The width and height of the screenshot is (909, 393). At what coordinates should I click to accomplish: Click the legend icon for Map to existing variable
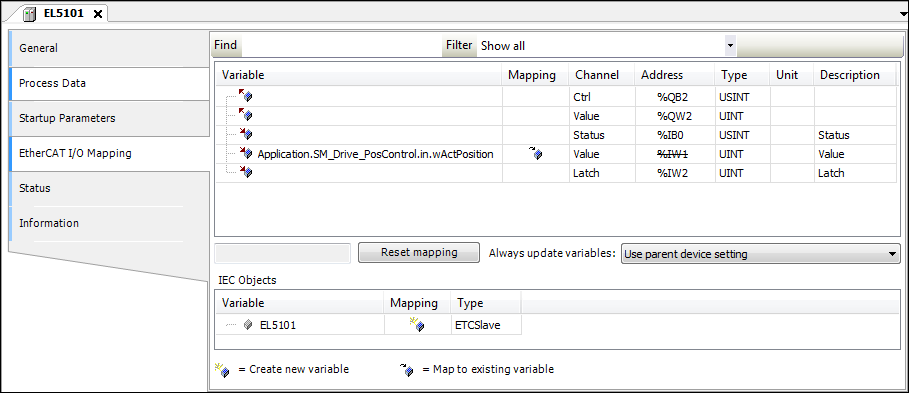tap(406, 369)
